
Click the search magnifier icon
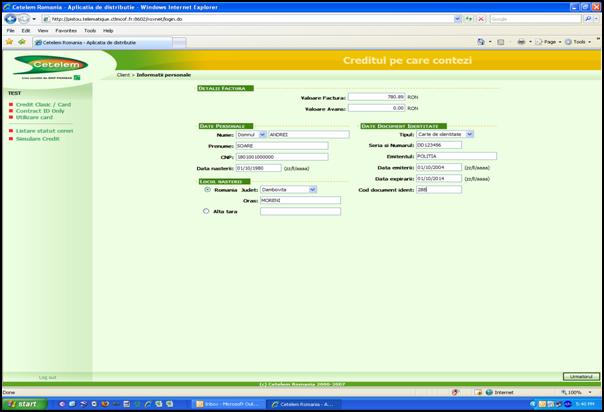tap(588, 19)
